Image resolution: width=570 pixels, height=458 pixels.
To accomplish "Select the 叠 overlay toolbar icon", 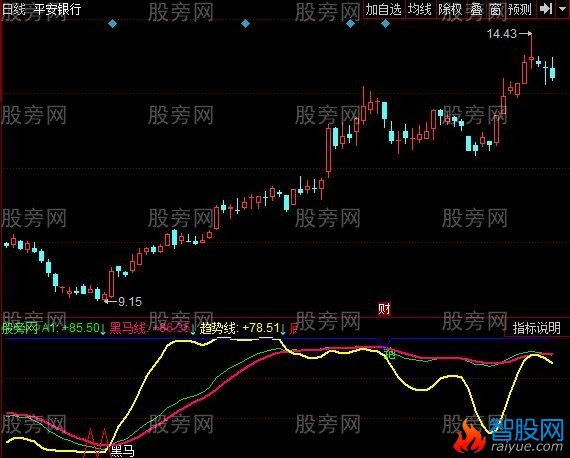I will point(476,9).
